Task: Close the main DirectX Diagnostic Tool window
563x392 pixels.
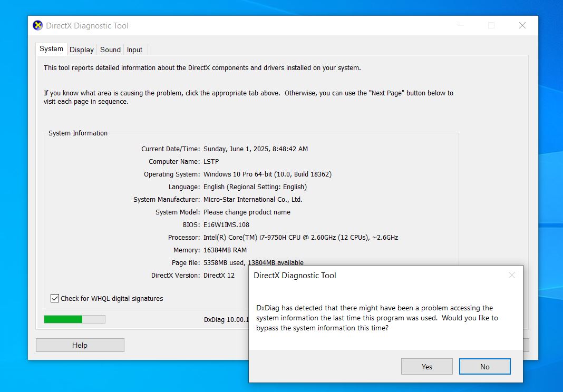Action: (522, 25)
